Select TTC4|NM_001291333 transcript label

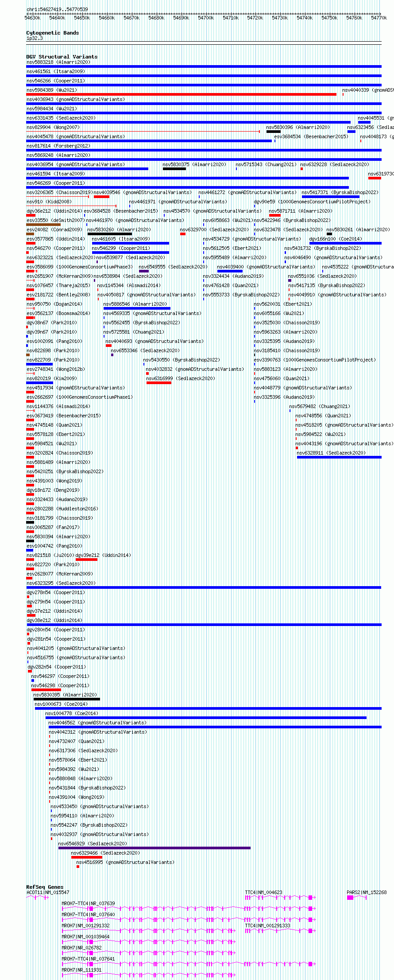268,926
